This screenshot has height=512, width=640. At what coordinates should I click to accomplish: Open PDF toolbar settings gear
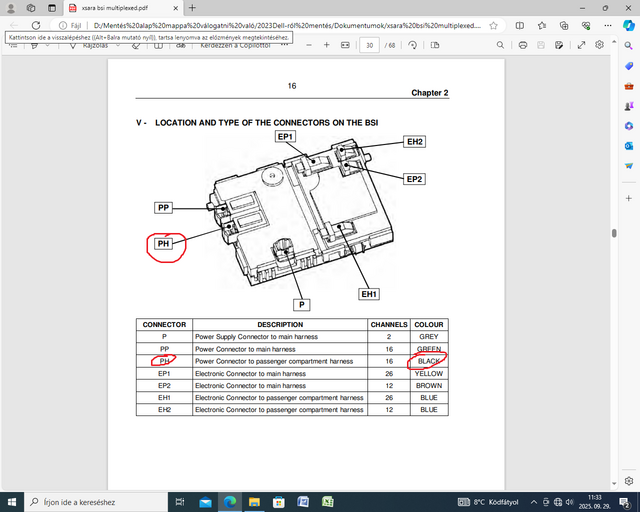click(x=598, y=45)
